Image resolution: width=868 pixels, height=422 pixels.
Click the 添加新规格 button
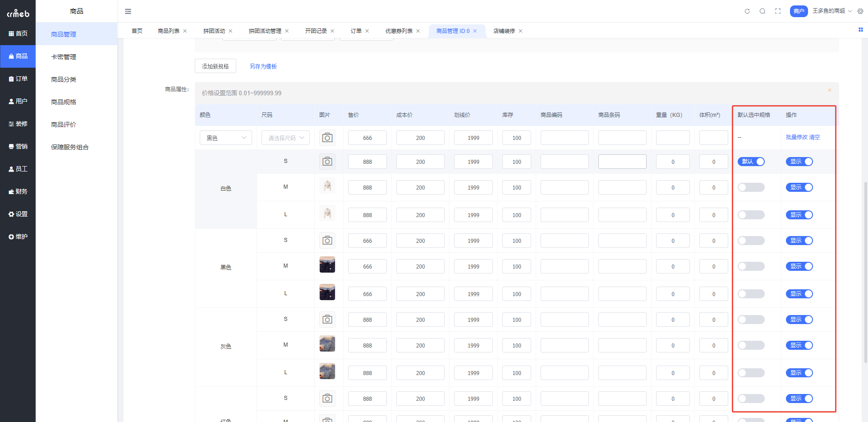coord(215,66)
